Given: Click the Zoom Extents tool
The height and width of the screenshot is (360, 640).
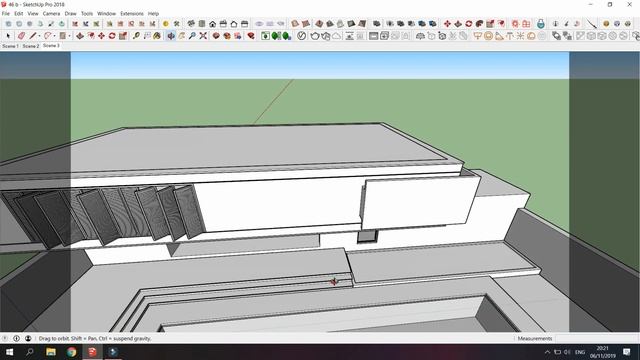Looking at the screenshot, I should (x=203, y=36).
